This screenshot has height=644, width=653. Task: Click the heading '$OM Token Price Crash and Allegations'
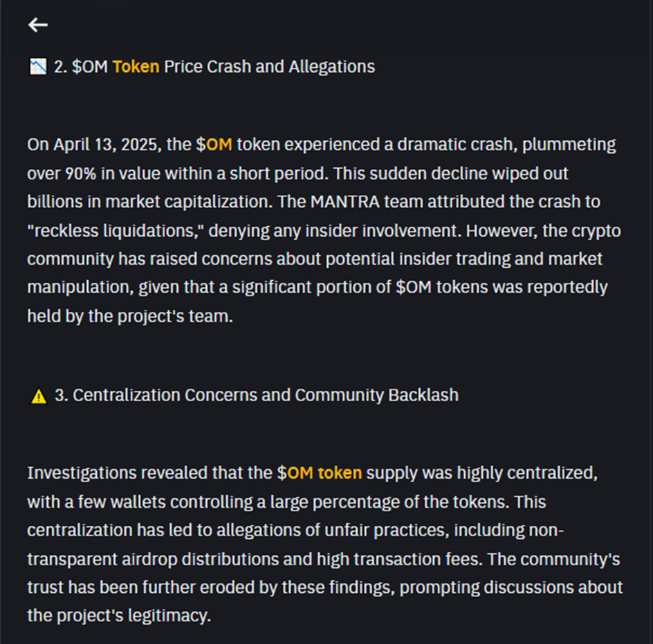[223, 66]
